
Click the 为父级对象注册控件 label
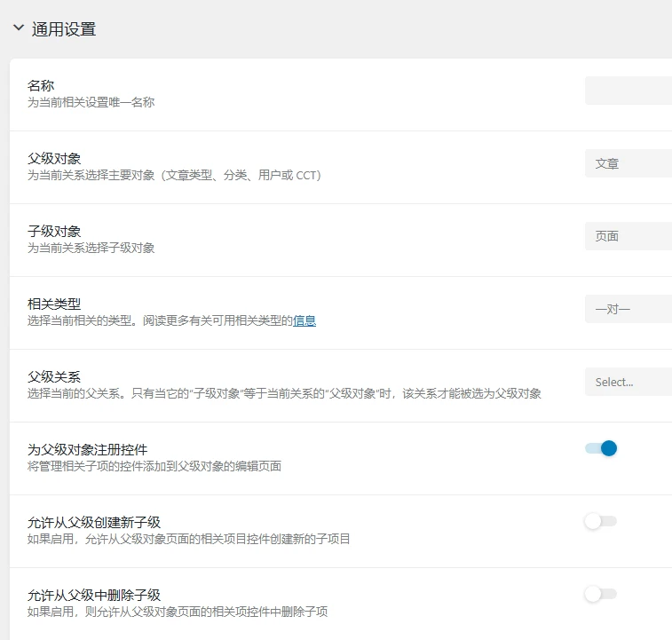[x=87, y=450]
